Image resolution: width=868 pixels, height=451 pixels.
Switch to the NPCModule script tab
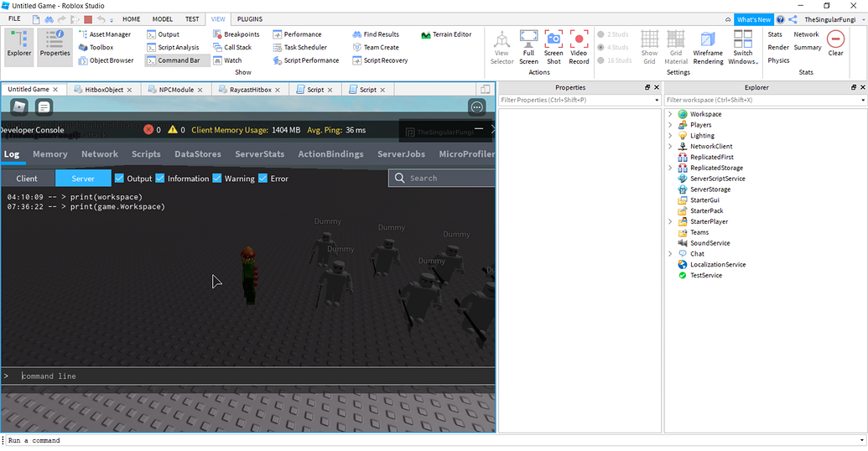click(x=176, y=90)
